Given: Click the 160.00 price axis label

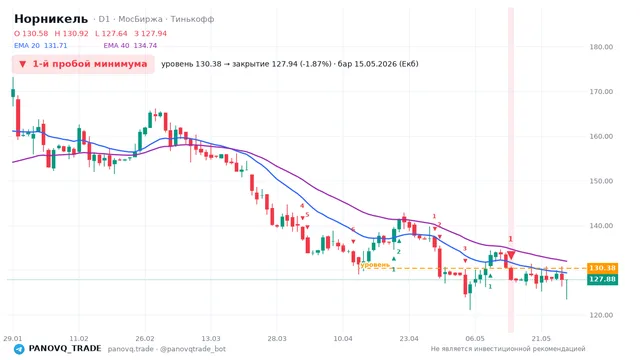Looking at the screenshot, I should point(601,136).
